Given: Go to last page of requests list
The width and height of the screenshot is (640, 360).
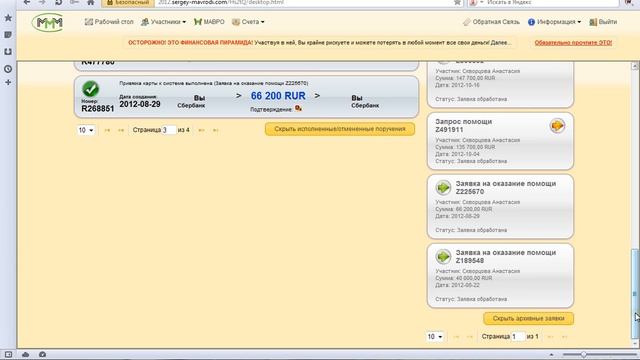Looking at the screenshot, I should tap(564, 337).
